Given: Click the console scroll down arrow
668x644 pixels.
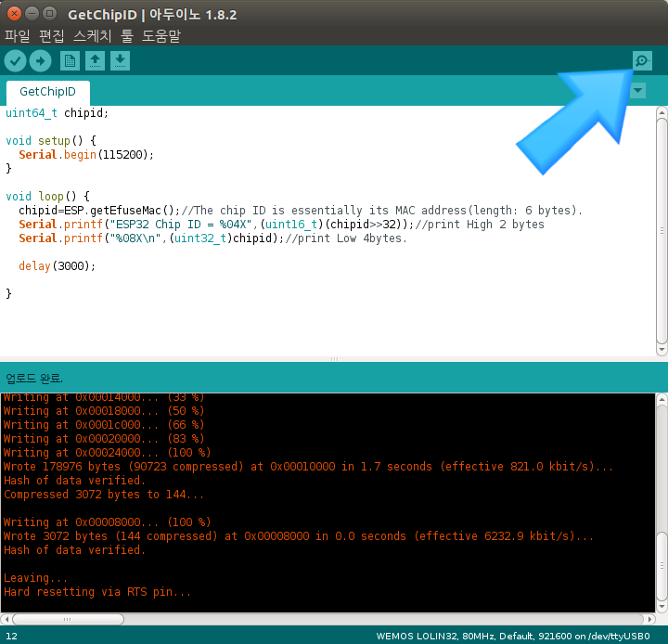Looking at the screenshot, I should pos(662,606).
